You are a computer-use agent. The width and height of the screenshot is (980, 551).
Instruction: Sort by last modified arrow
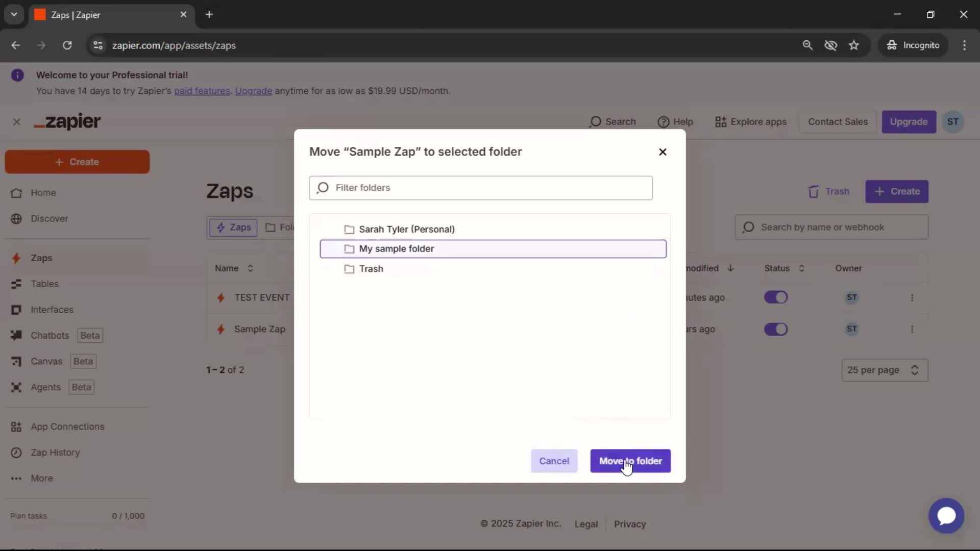click(730, 268)
